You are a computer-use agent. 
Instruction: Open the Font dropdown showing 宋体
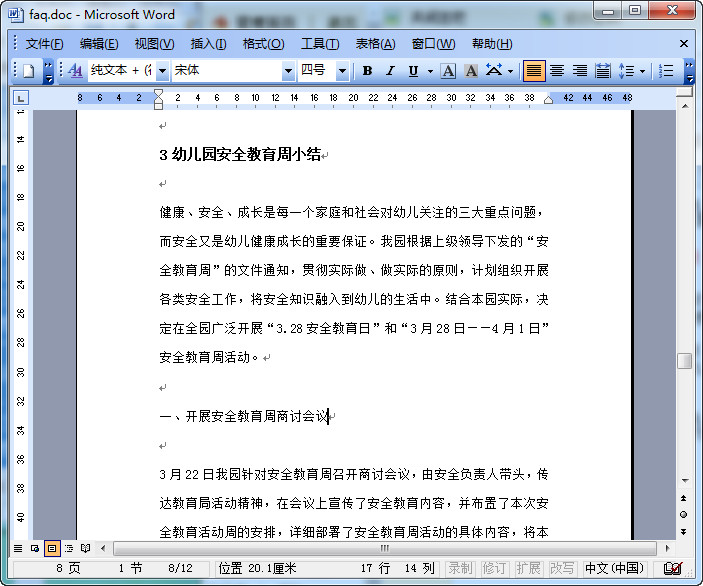288,71
